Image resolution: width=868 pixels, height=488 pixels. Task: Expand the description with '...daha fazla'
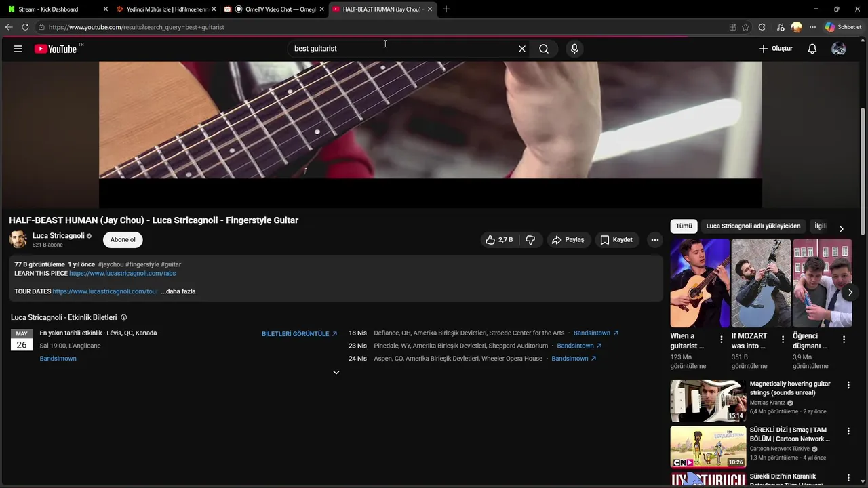coord(178,291)
